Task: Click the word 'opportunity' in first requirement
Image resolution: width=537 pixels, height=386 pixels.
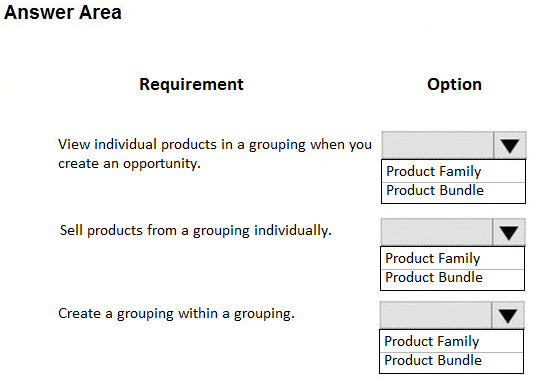Action: tap(162, 164)
